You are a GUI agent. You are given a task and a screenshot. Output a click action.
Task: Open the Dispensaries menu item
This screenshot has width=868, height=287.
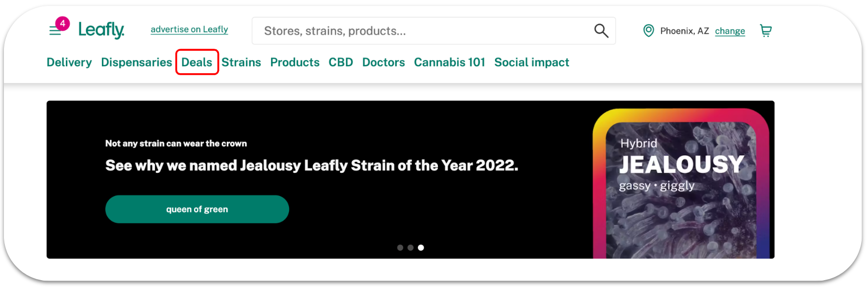(x=137, y=62)
